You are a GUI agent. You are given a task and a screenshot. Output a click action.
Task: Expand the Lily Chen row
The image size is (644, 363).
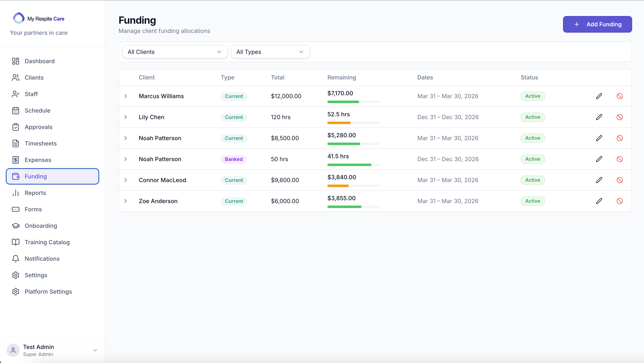point(126,117)
